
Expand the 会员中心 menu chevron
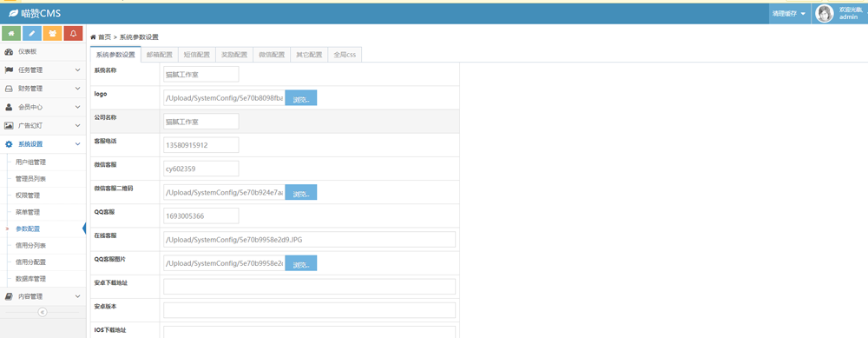click(77, 107)
